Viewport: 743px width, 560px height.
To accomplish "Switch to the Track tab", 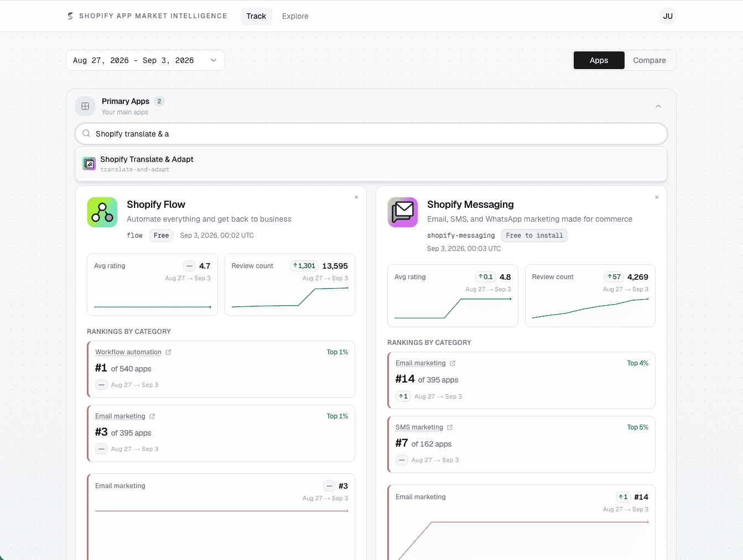I will [x=256, y=16].
